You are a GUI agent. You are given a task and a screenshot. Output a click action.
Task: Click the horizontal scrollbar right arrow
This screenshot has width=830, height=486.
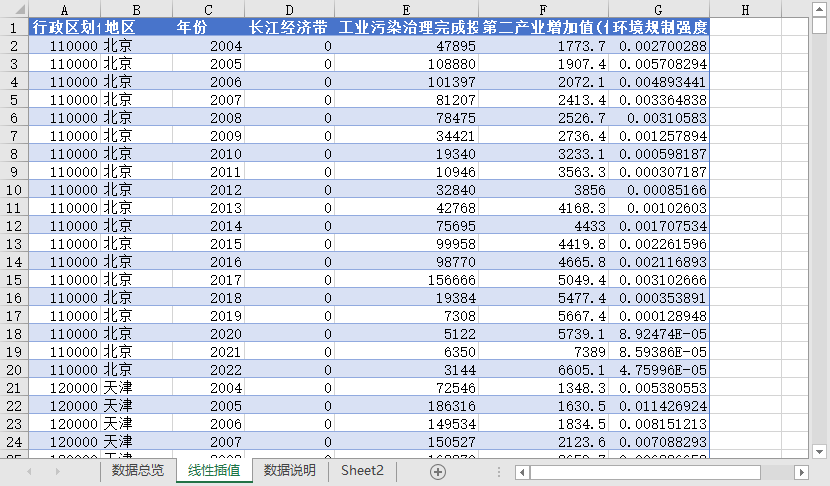pyautogui.click(x=801, y=472)
